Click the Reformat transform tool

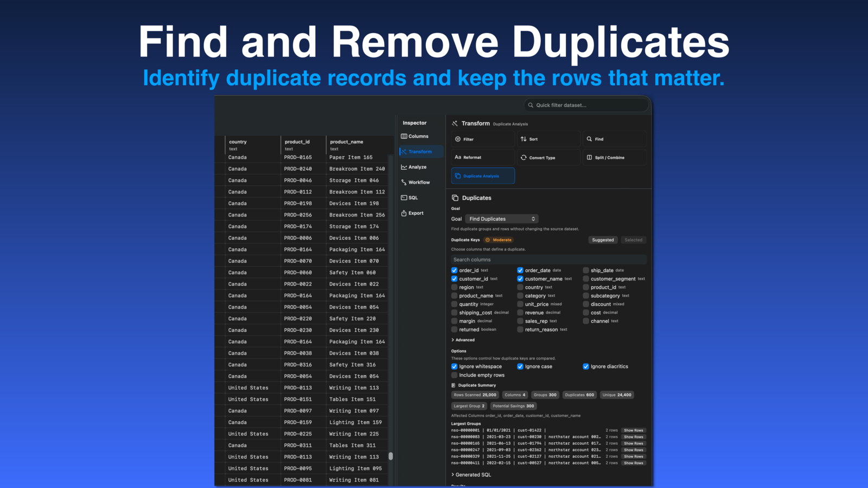click(483, 158)
